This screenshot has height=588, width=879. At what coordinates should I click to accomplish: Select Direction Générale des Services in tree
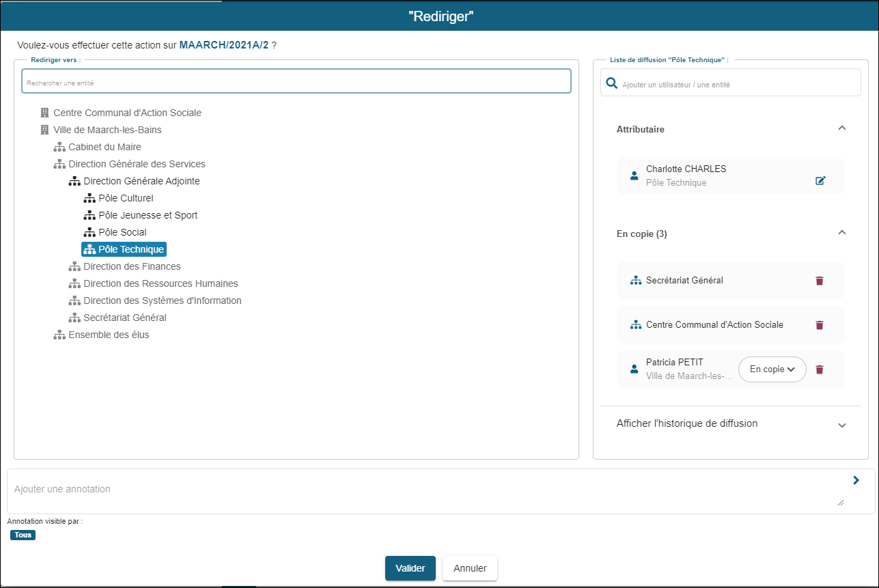[x=137, y=164]
